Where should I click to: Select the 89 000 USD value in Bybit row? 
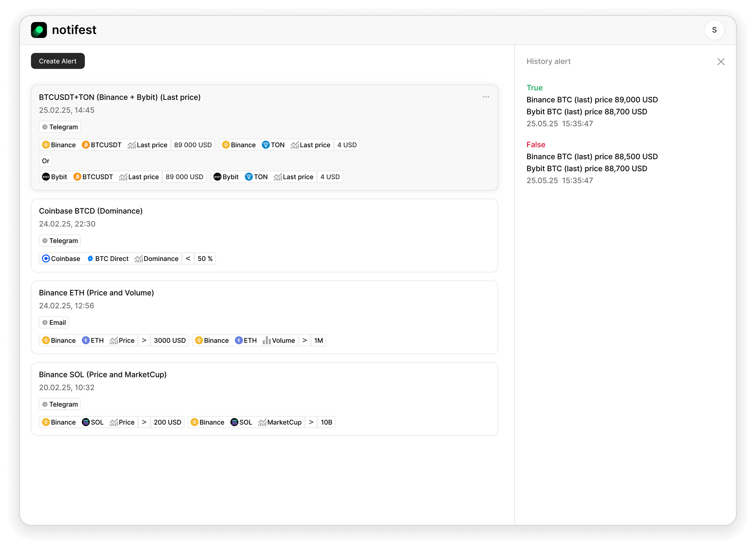pyautogui.click(x=185, y=177)
